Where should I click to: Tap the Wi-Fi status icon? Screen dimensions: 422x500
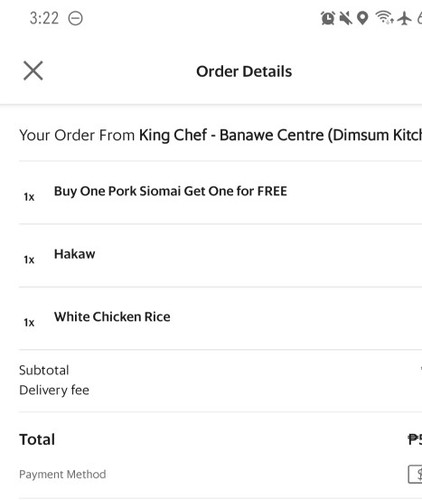(384, 17)
